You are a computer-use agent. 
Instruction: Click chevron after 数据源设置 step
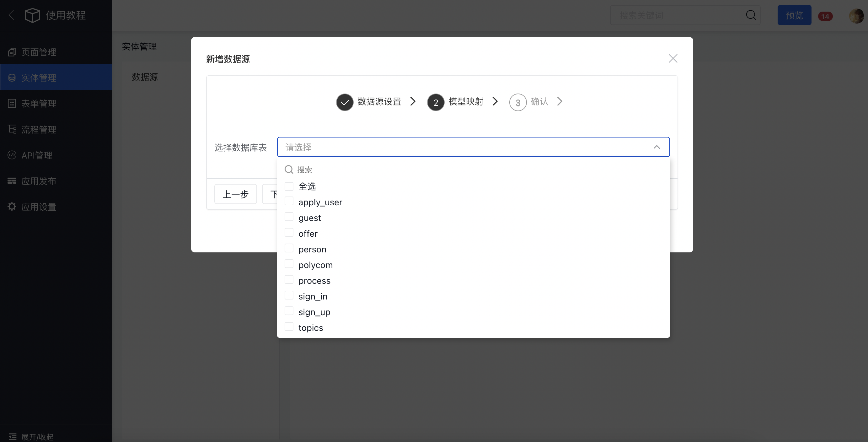tap(413, 101)
